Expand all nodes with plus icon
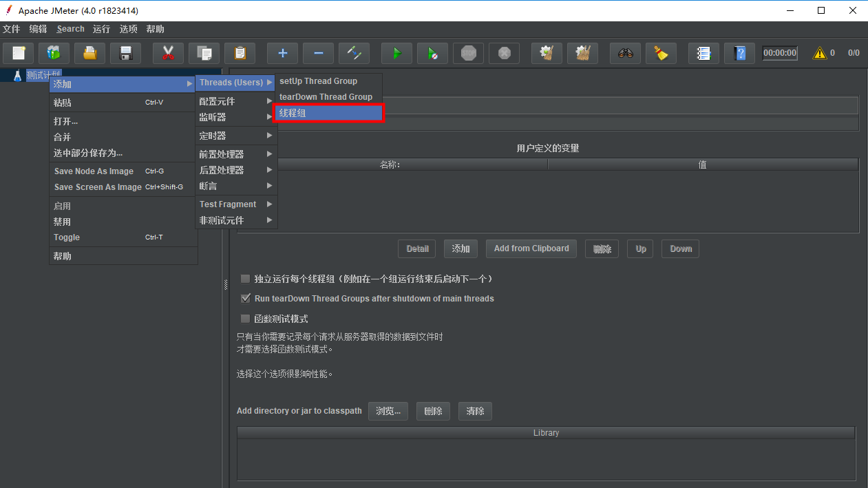This screenshot has height=488, width=868. 282,53
